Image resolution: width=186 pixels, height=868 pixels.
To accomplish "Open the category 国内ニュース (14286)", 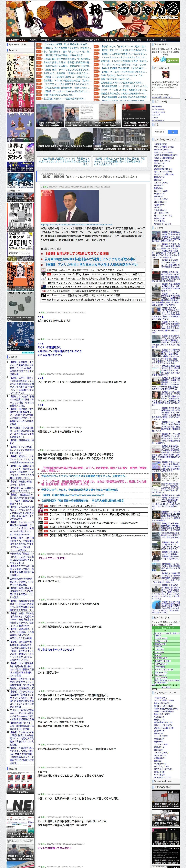I will point(163,152).
